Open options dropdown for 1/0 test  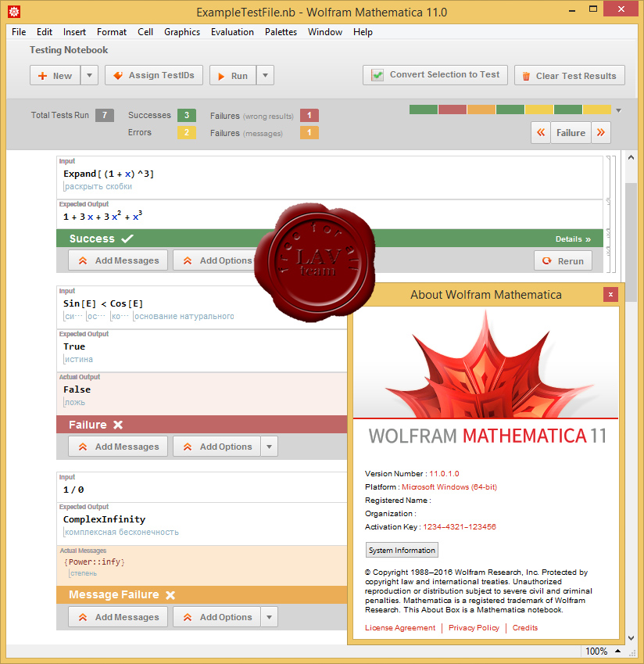point(269,617)
